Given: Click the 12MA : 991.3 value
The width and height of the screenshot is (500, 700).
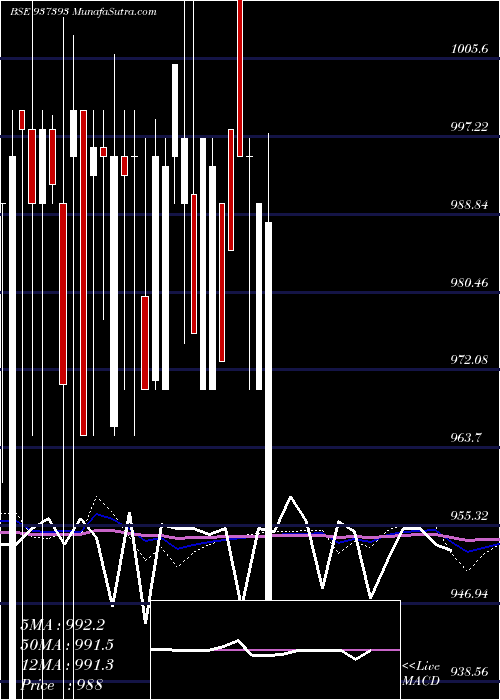Looking at the screenshot, I should pyautogui.click(x=67, y=665).
